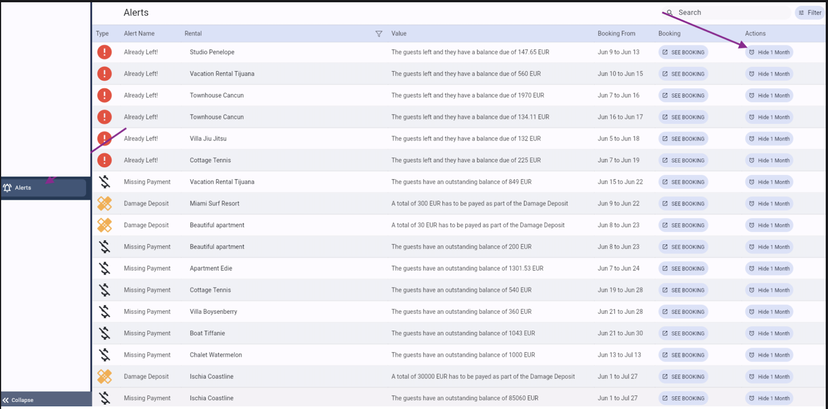828x409 pixels.
Task: Click date range 'Jun 13 to Jul 13'
Action: click(x=619, y=355)
